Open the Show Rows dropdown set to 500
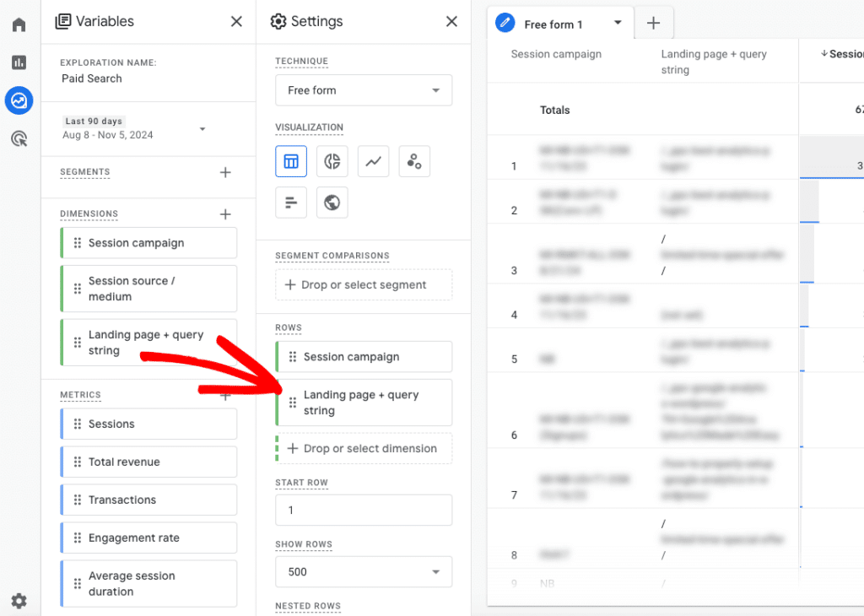This screenshot has width=864, height=616. click(x=363, y=571)
